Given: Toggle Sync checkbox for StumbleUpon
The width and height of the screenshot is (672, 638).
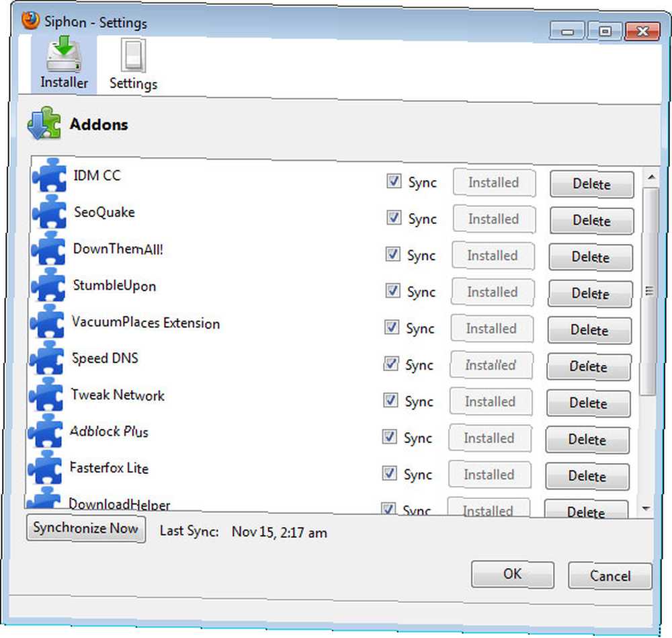Looking at the screenshot, I should (x=392, y=290).
